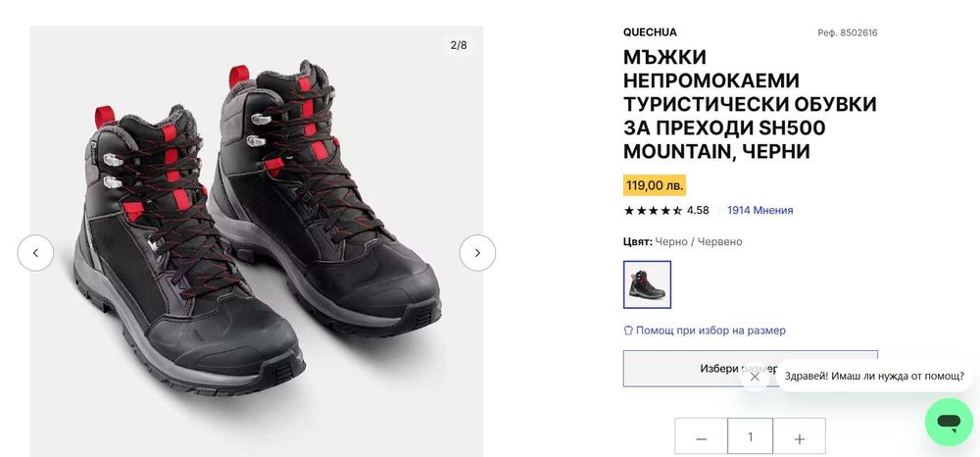Increase quantity with the plus button
Screen dimensions: 980x457
coord(800,437)
